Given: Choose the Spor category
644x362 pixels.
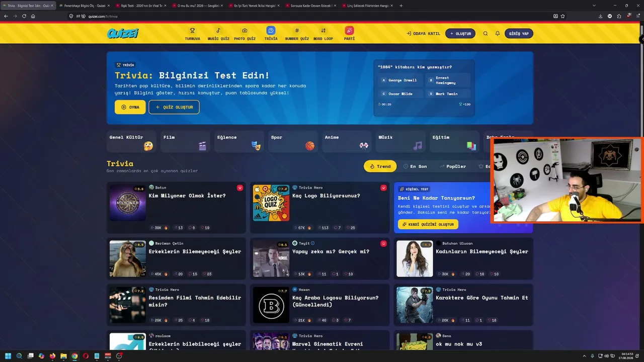Looking at the screenshot, I should tap(293, 142).
